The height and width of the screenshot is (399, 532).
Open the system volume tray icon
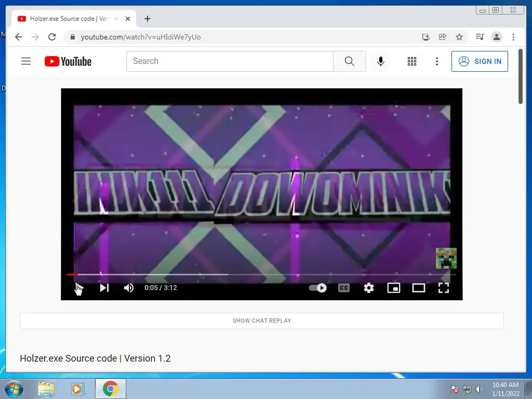point(480,389)
